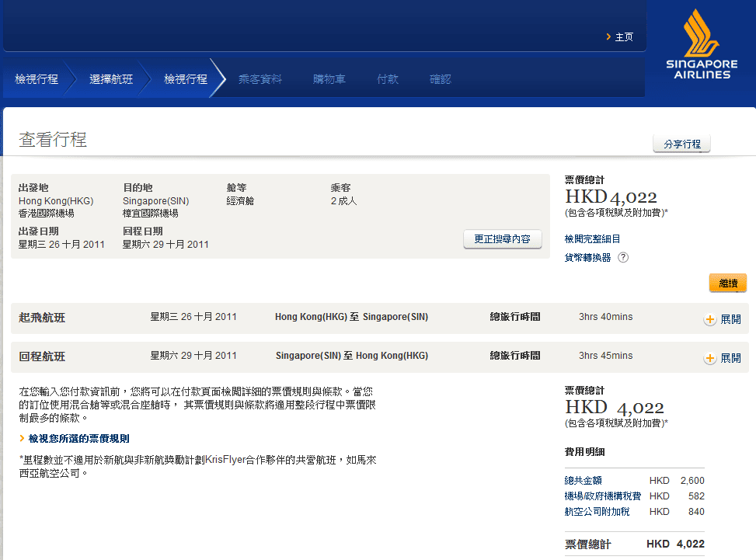Select the 選擇航班 step tab
Viewport: 756px width, 560px height.
coord(111,79)
